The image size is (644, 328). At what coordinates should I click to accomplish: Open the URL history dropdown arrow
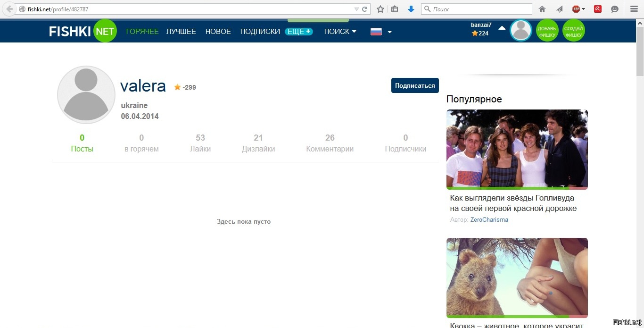[356, 9]
